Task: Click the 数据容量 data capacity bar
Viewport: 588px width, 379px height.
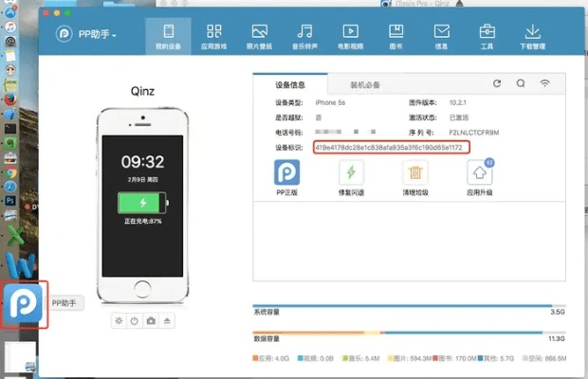Action: pos(409,333)
